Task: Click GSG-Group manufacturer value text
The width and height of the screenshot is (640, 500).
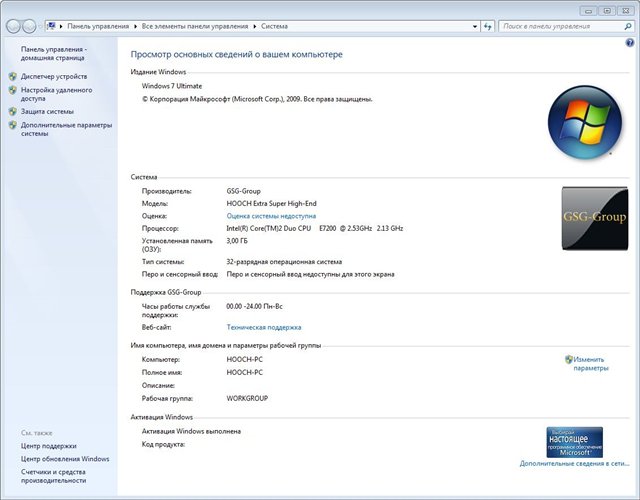Action: pyautogui.click(x=243, y=191)
